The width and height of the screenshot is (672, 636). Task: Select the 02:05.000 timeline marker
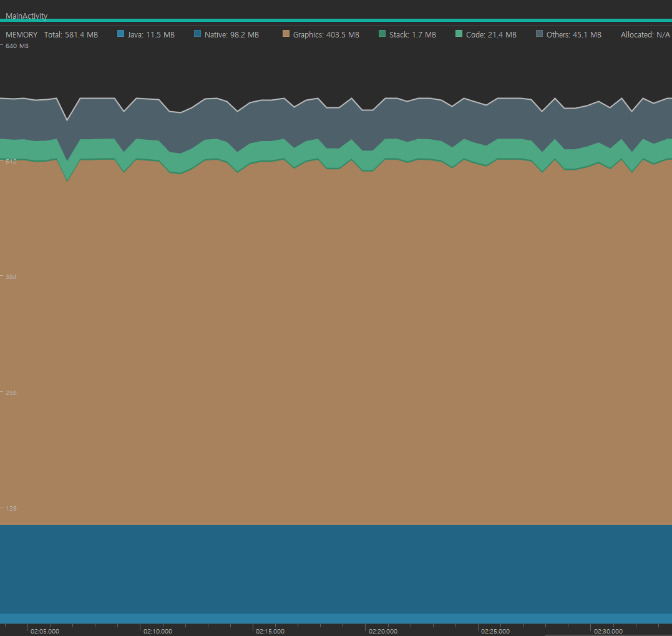45,631
